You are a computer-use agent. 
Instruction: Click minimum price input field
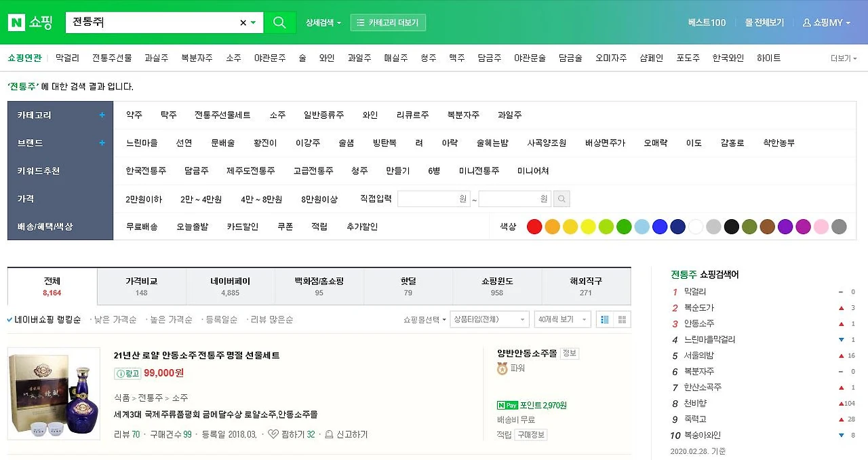[434, 199]
